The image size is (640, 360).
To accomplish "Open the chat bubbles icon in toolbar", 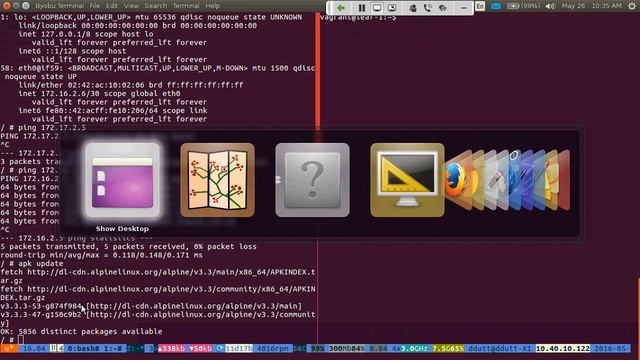I will (x=443, y=8).
